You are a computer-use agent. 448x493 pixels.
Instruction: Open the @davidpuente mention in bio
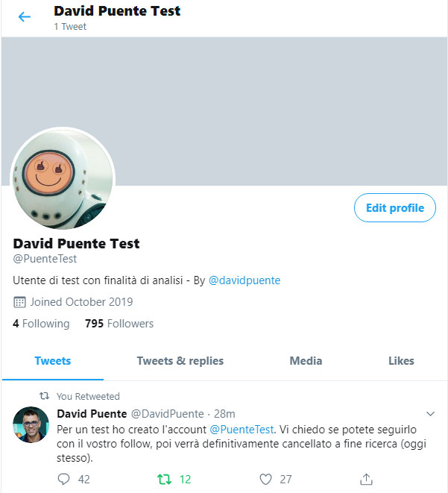(244, 280)
